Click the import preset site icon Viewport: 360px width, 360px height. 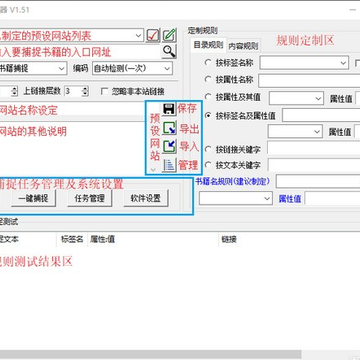click(x=169, y=147)
